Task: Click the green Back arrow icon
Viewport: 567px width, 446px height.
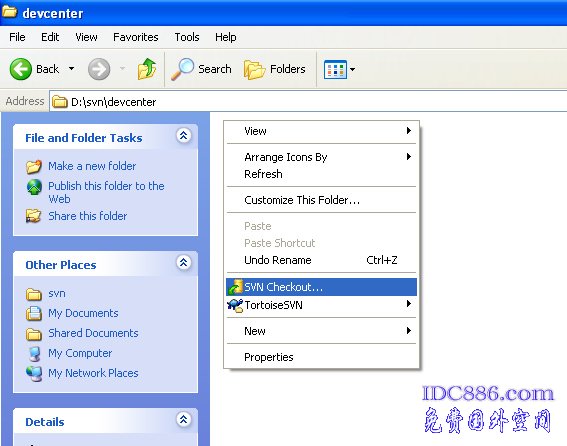Action: click(x=21, y=69)
